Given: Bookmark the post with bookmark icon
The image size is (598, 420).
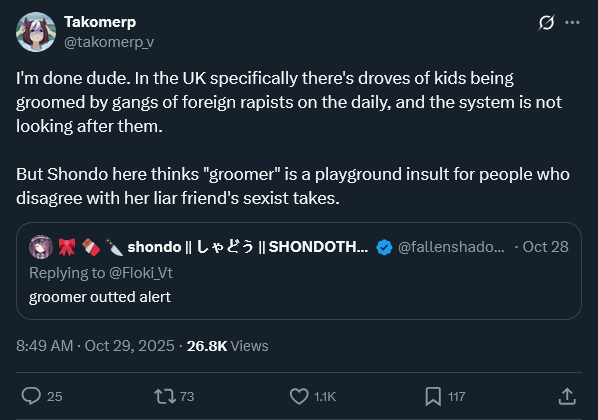Looking at the screenshot, I should (x=433, y=396).
